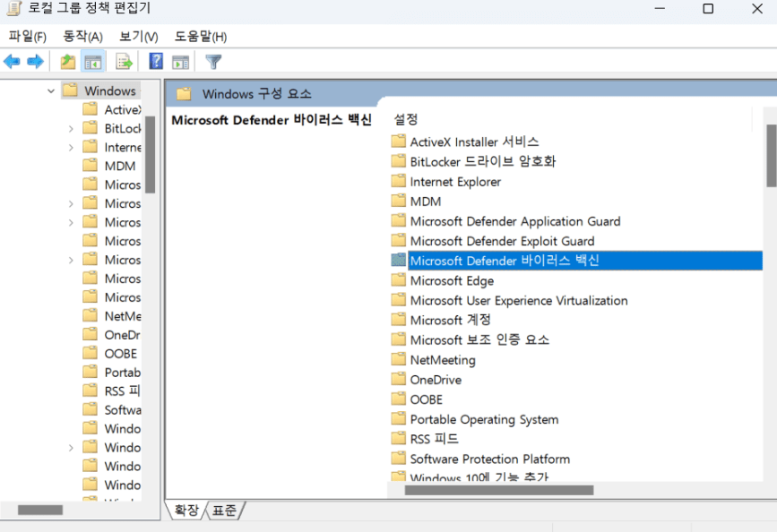
Task: Click the right pane vertical scrollbar thumb
Action: 771,156
